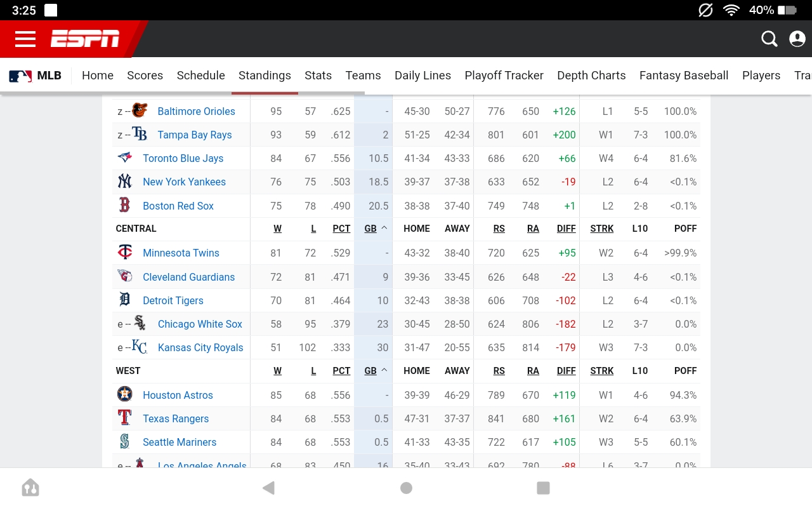Viewport: 812px width, 508px height.
Task: Sort West division by GB column
Action: [371, 371]
